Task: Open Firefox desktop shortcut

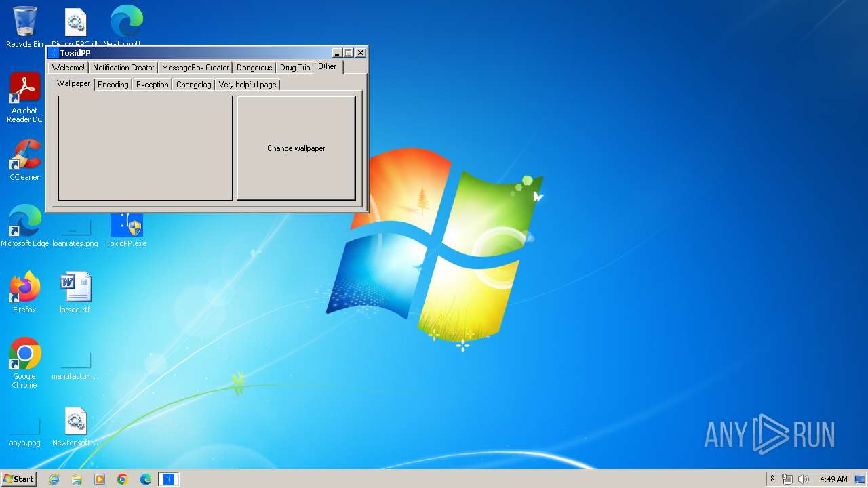Action: coord(24,293)
